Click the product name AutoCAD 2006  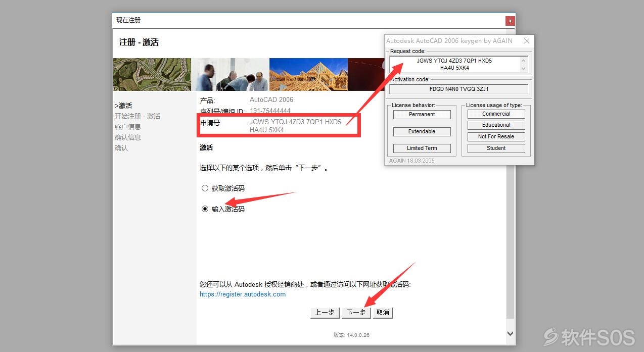point(271,100)
